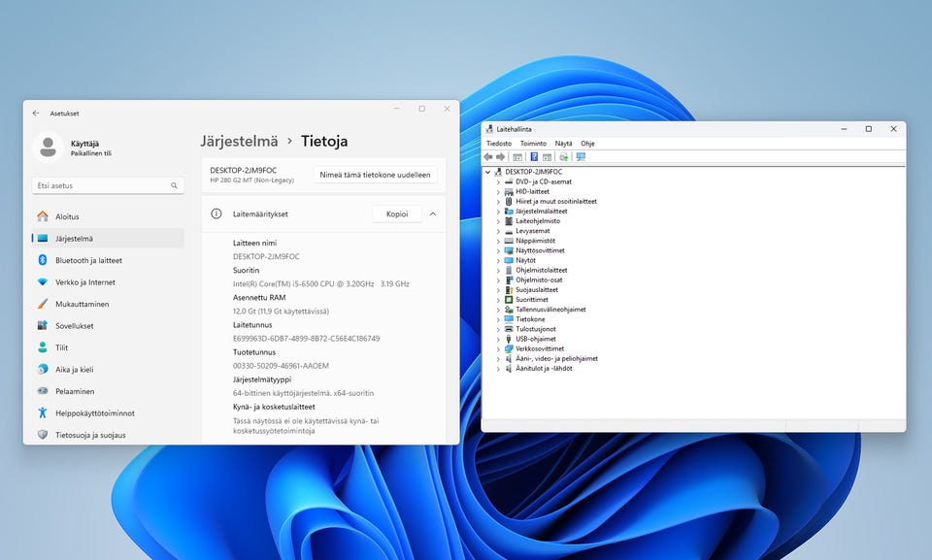Click HP 280 G2 MT model text
932x560 pixels.
coord(251,181)
